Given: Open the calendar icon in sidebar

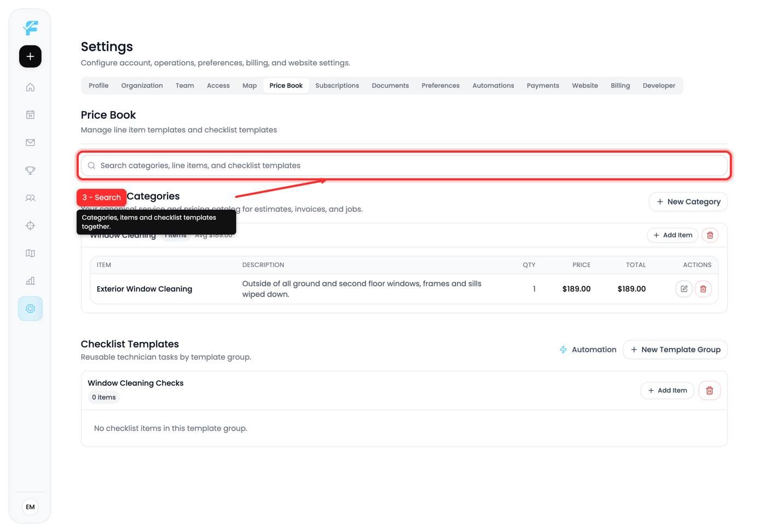Looking at the screenshot, I should click(x=30, y=115).
